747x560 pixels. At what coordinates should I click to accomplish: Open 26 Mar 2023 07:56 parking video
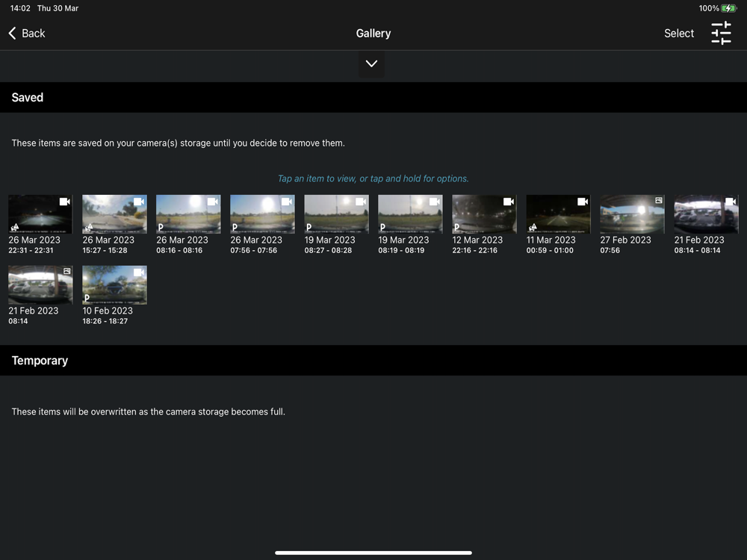tap(262, 214)
